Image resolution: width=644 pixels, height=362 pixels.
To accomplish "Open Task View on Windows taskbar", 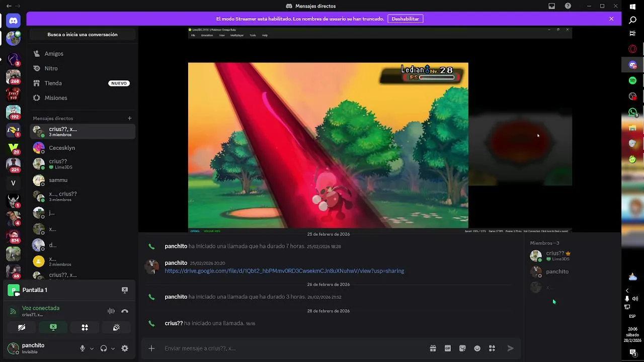I will click(x=633, y=34).
